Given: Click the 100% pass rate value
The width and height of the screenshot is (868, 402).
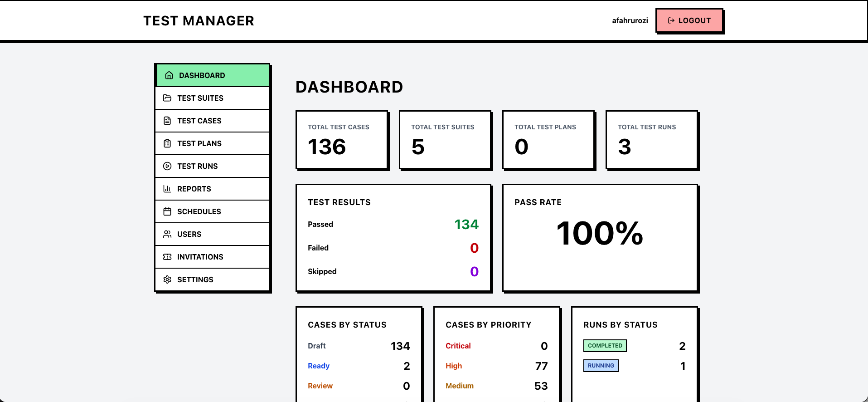Looking at the screenshot, I should pyautogui.click(x=600, y=233).
